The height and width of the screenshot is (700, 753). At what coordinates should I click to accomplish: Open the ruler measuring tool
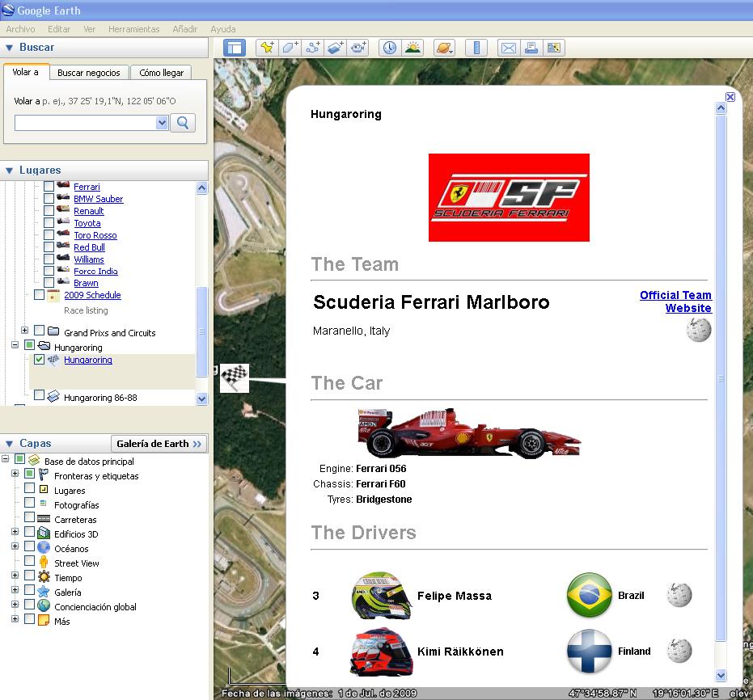476,48
